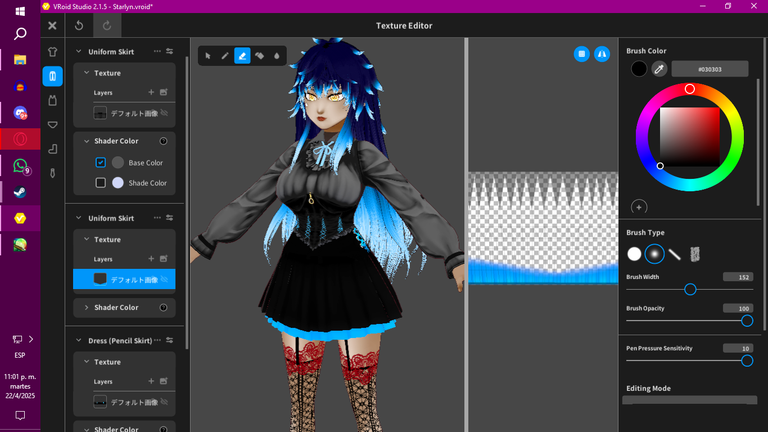Image resolution: width=768 pixels, height=432 pixels.
Task: Select the hard round brush type
Action: pos(634,254)
